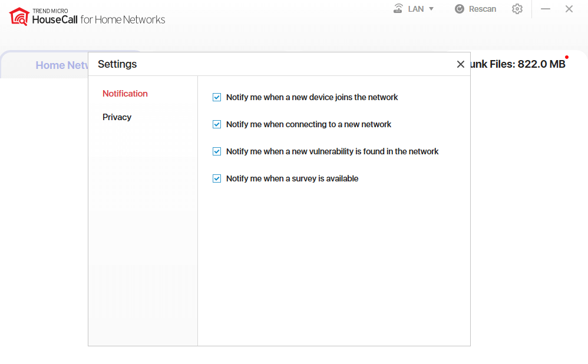Click the LAN router network icon

[398, 9]
